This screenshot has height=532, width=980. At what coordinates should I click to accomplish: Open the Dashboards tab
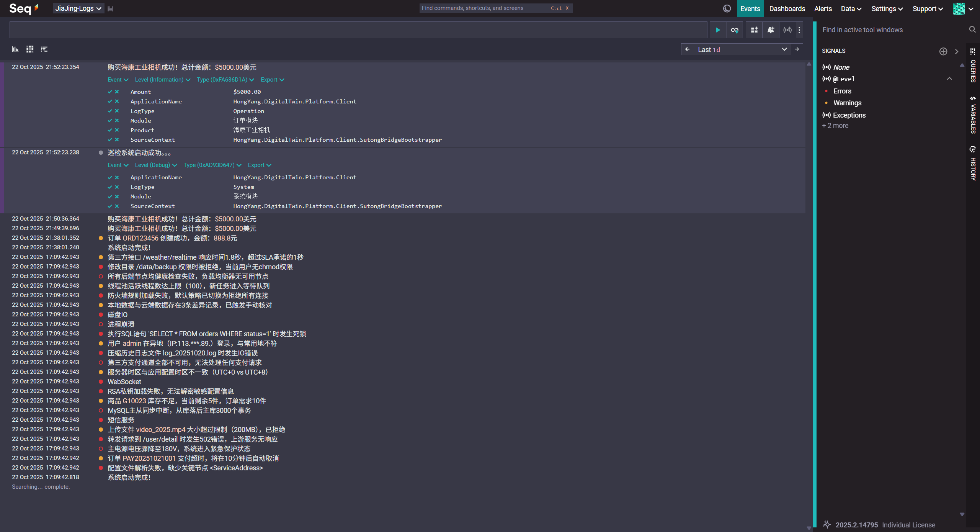(787, 8)
